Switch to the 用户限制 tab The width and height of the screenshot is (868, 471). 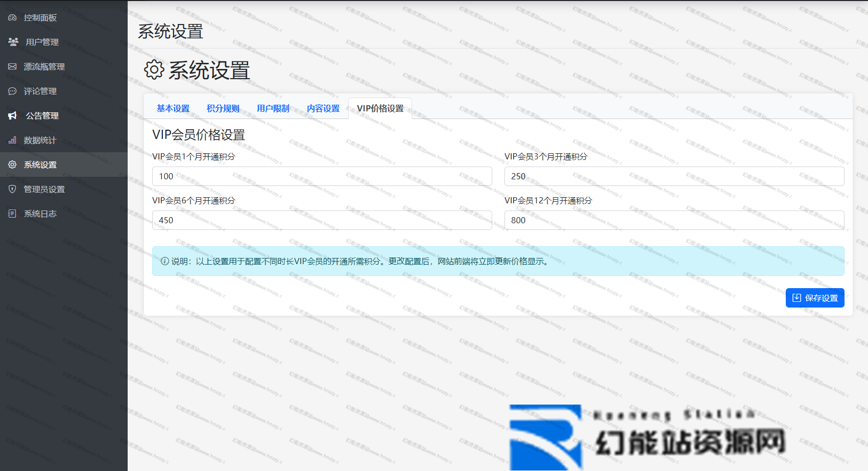(x=273, y=108)
